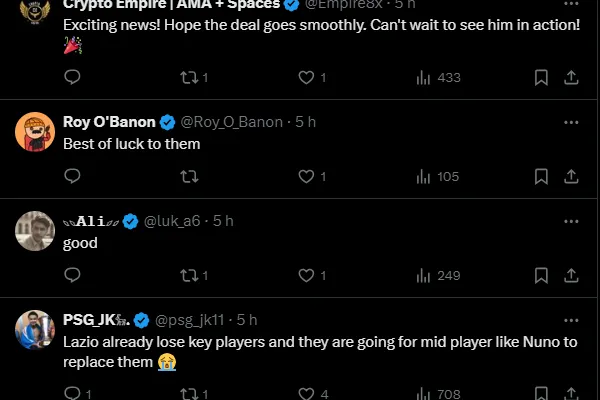The image size is (600, 400).
Task: Like Roy O'Banon's tweet
Action: [307, 176]
